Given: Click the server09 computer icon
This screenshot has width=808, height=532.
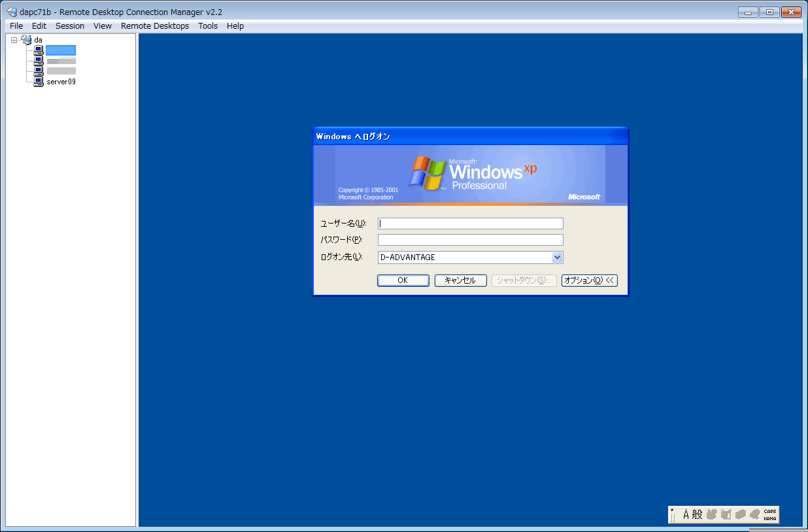Looking at the screenshot, I should click(x=38, y=81).
